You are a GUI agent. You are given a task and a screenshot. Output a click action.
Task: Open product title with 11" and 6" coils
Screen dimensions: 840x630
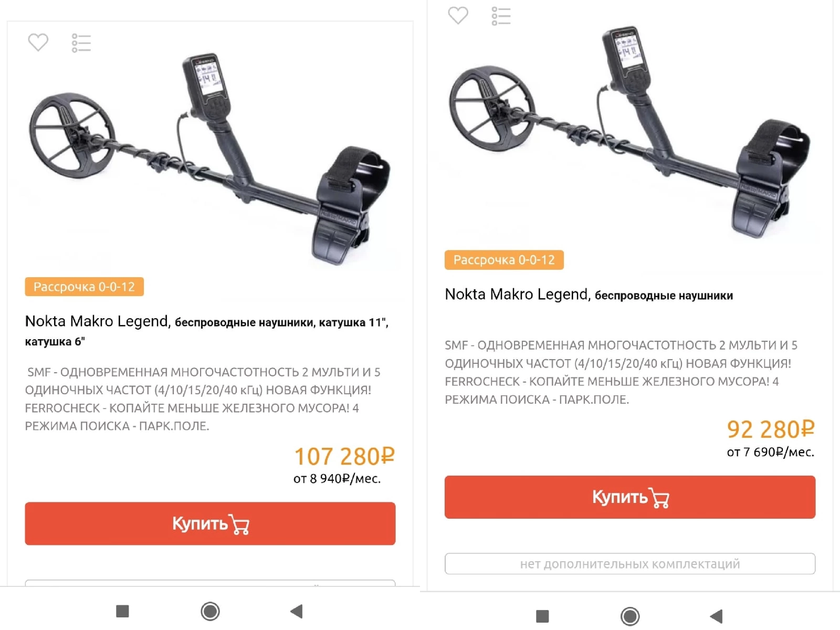(x=207, y=331)
